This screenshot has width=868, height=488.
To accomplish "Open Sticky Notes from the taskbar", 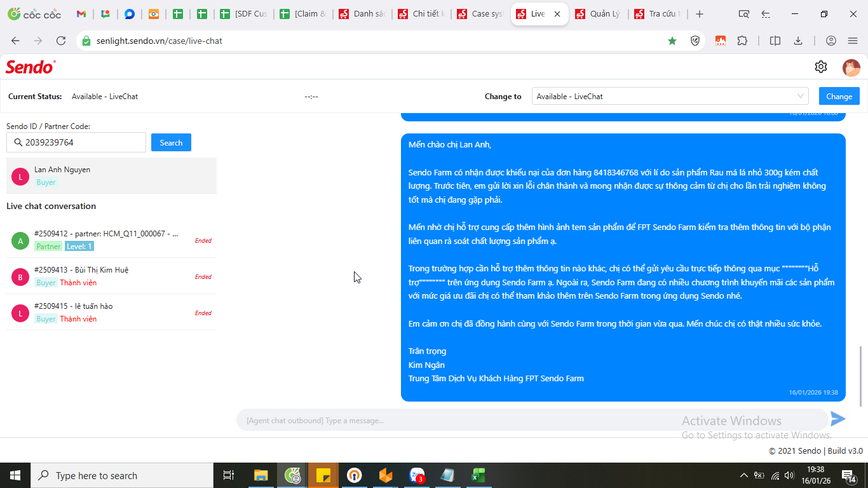I will [x=323, y=475].
